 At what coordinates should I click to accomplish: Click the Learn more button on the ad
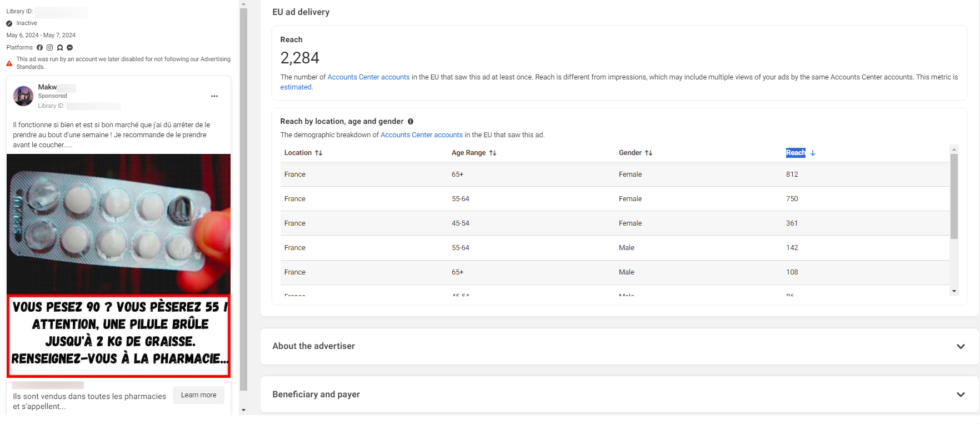[198, 395]
